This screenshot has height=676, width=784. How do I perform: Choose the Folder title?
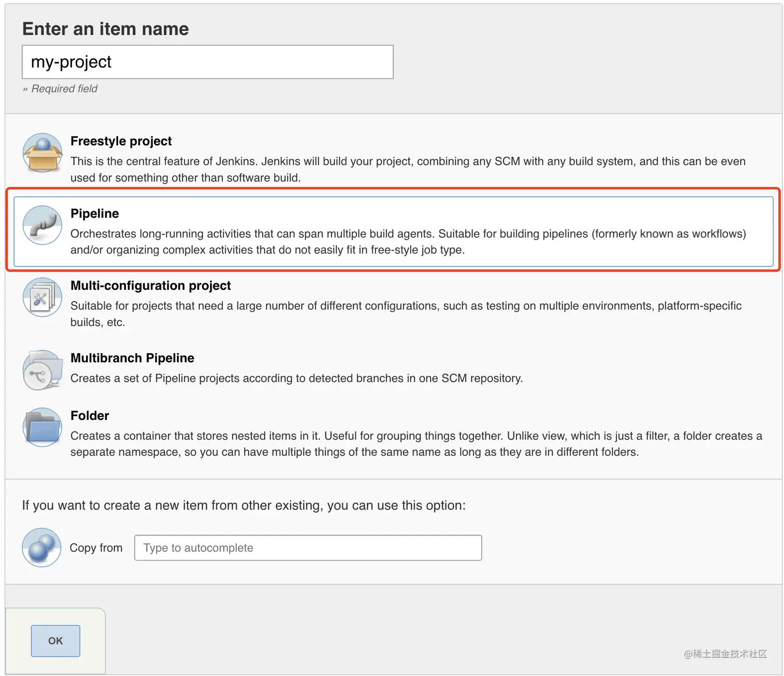pyautogui.click(x=90, y=416)
